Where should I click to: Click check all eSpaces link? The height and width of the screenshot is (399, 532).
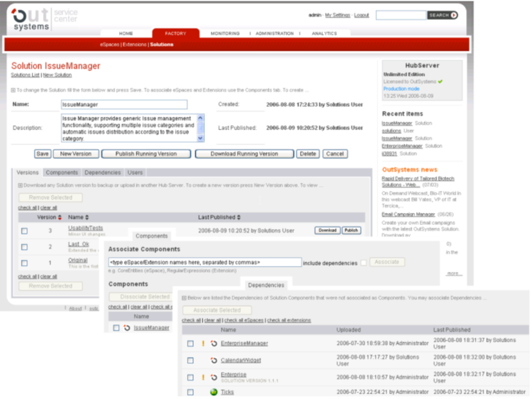(243, 320)
